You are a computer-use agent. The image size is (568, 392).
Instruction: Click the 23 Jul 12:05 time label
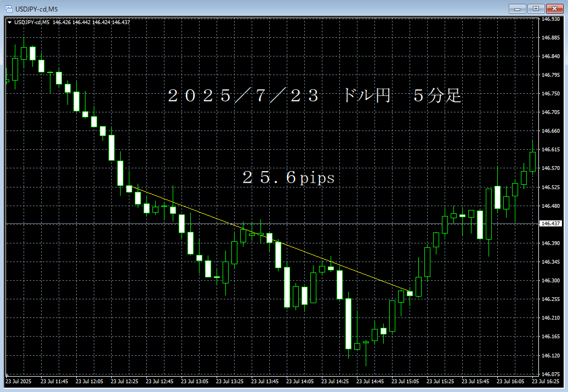pyautogui.click(x=89, y=382)
